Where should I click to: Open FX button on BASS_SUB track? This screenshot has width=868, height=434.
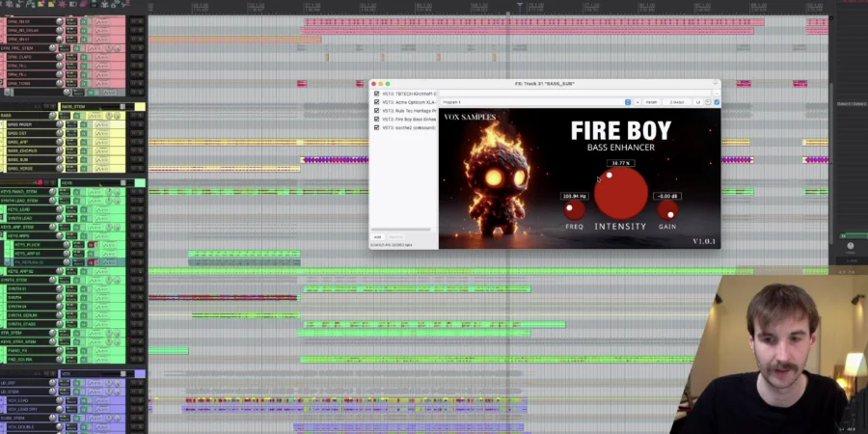click(x=84, y=159)
